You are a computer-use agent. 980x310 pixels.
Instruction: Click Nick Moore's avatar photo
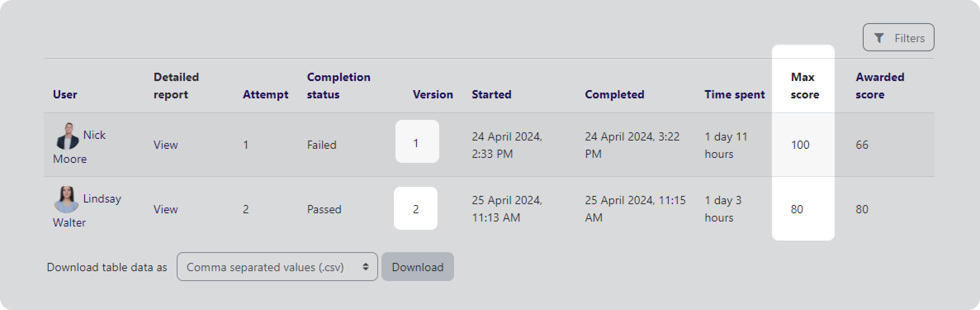pos(67,136)
